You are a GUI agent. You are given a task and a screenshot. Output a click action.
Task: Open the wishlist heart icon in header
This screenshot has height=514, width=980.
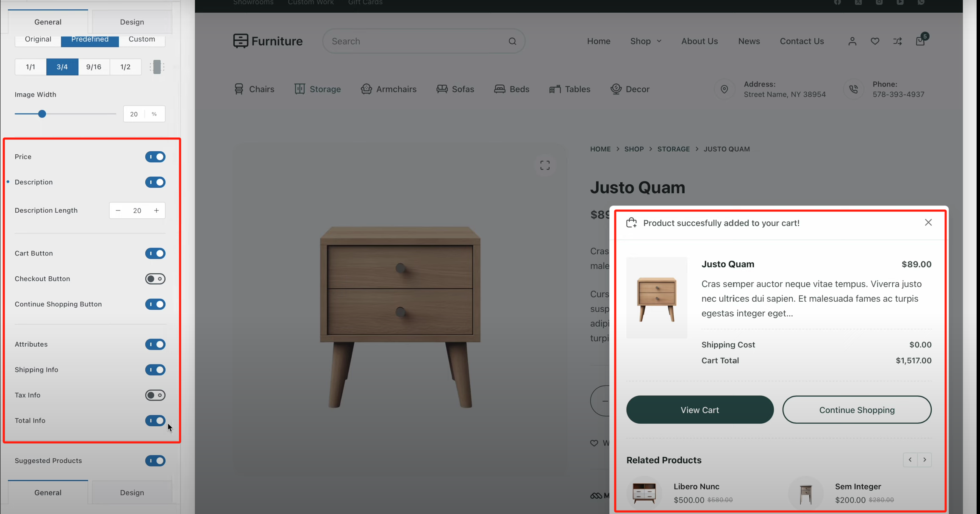click(875, 41)
